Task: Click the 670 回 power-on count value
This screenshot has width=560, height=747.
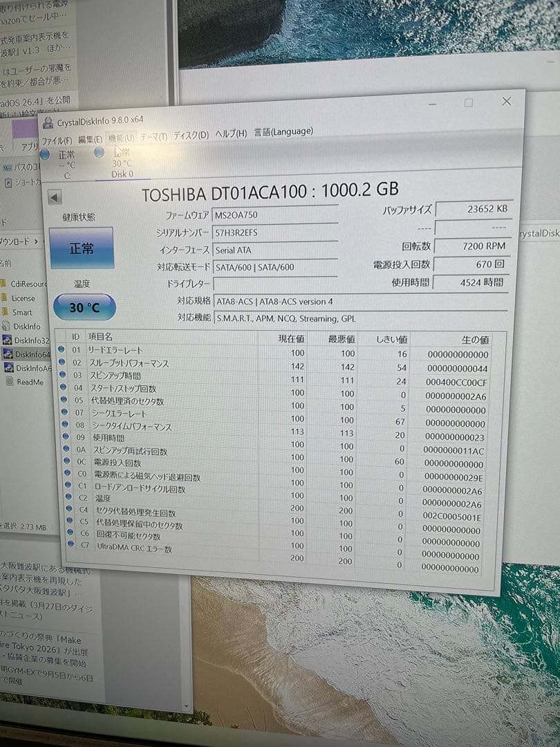Action: pos(472,264)
